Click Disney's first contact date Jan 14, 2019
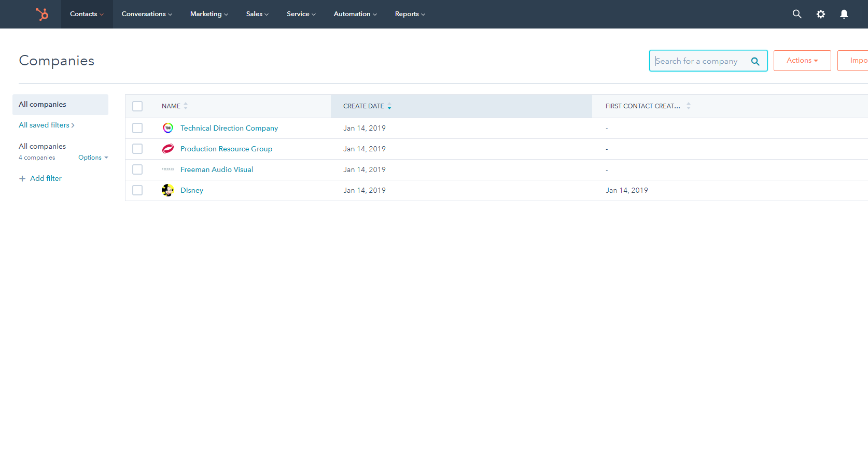 [627, 190]
